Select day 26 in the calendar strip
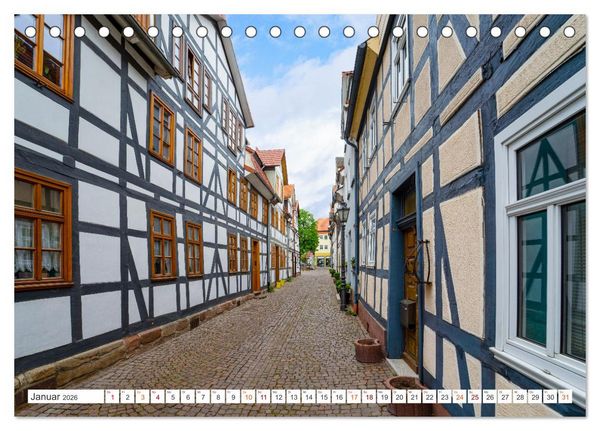The width and height of the screenshot is (600, 431). [x=490, y=397]
